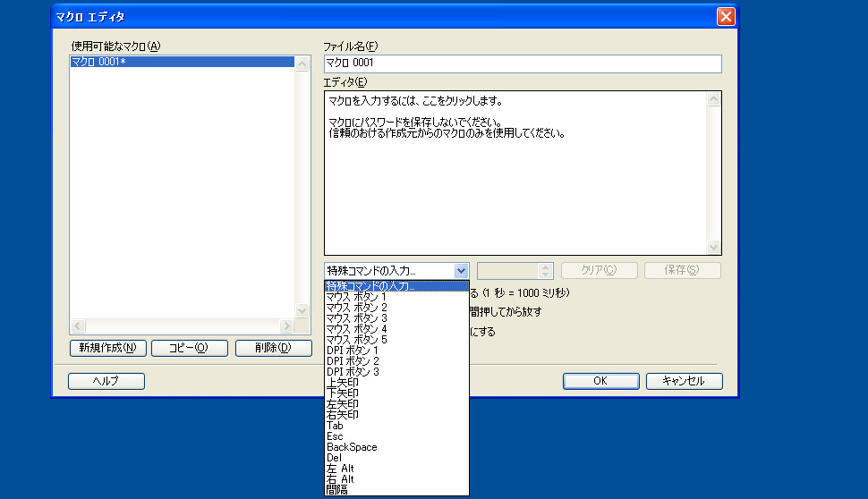Choose 左 Alt from the list

341,469
